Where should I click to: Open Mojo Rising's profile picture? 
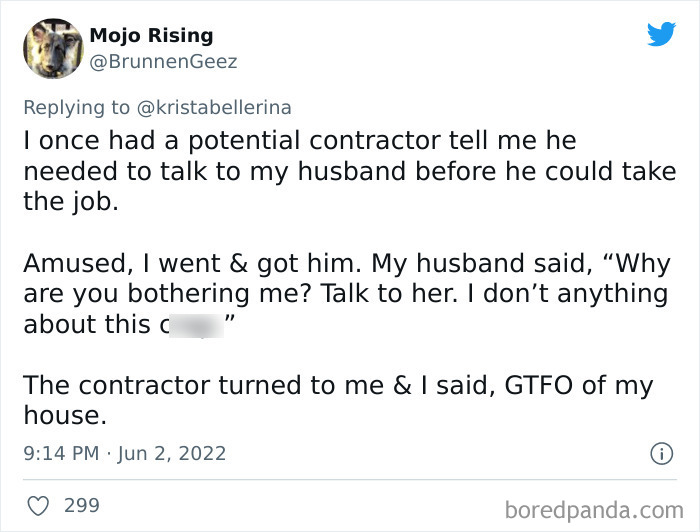[x=51, y=48]
